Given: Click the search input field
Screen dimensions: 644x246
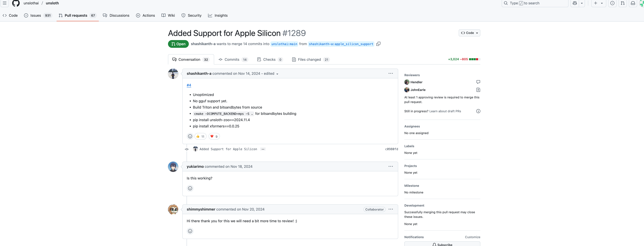Looking at the screenshot, I should tap(535, 3).
